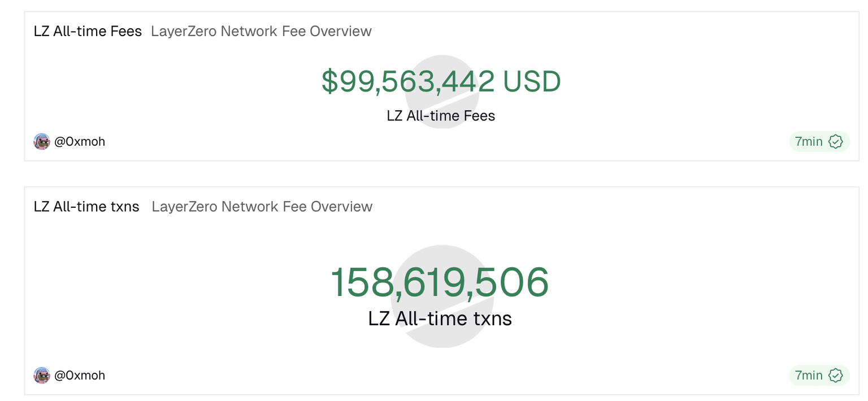Viewport: 868px width, 401px height.
Task: Click the LZ All-time txns caption under the number
Action: pos(440,319)
